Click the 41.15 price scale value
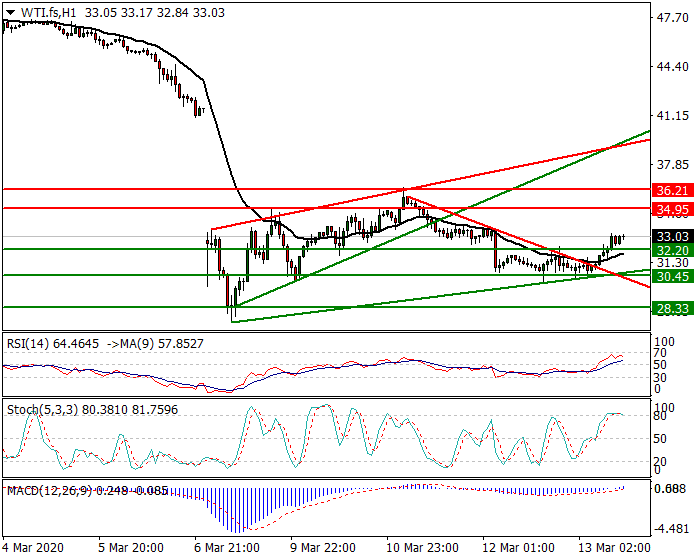This screenshot has width=700, height=560. click(672, 116)
